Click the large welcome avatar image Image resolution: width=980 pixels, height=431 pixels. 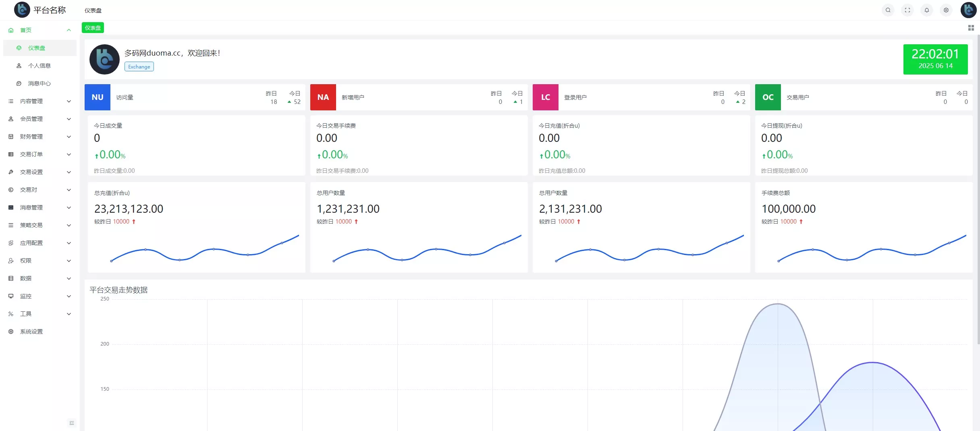click(x=104, y=59)
